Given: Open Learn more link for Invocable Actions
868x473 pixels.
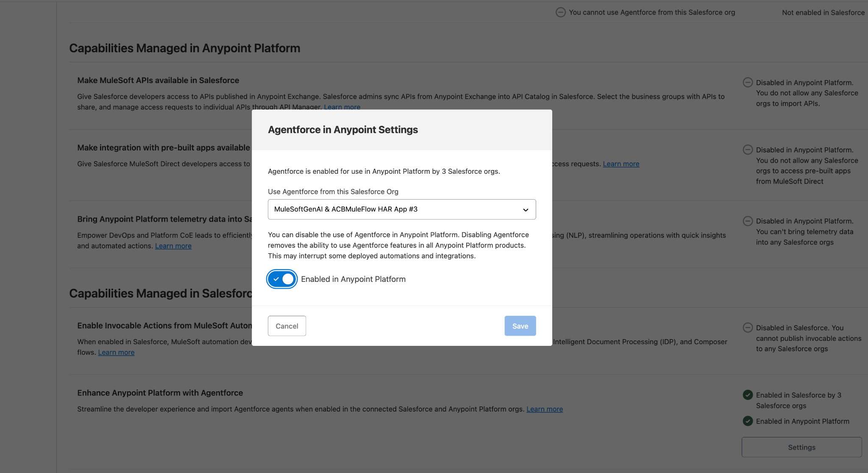Looking at the screenshot, I should (x=116, y=352).
